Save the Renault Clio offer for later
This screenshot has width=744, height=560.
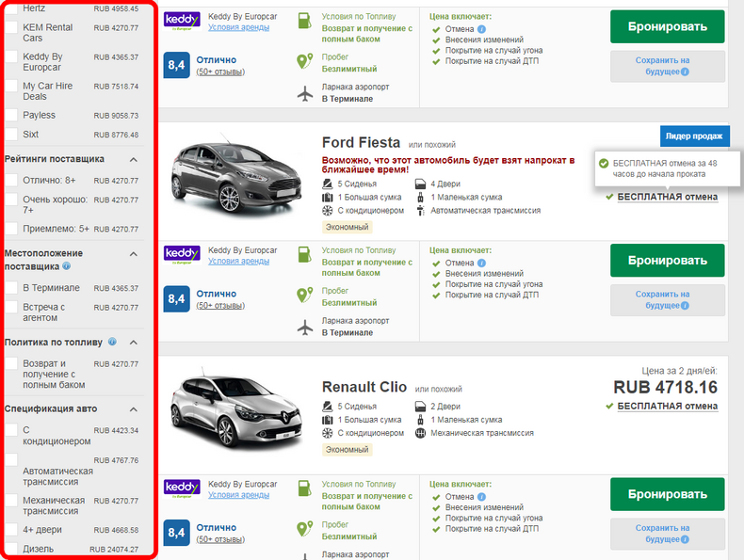pyautogui.click(x=667, y=534)
